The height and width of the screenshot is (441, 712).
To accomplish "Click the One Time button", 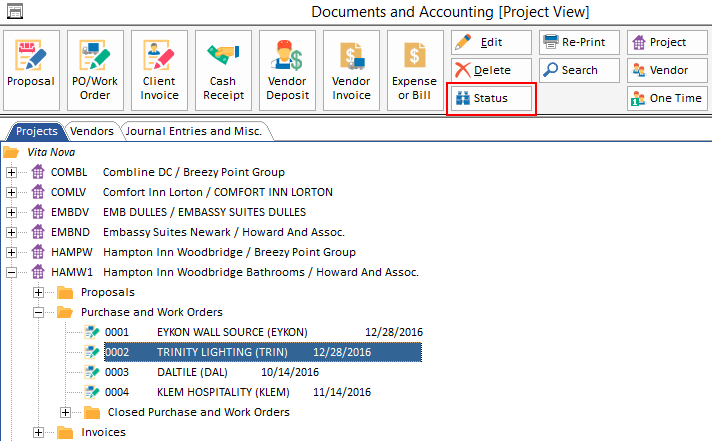I will [x=666, y=98].
